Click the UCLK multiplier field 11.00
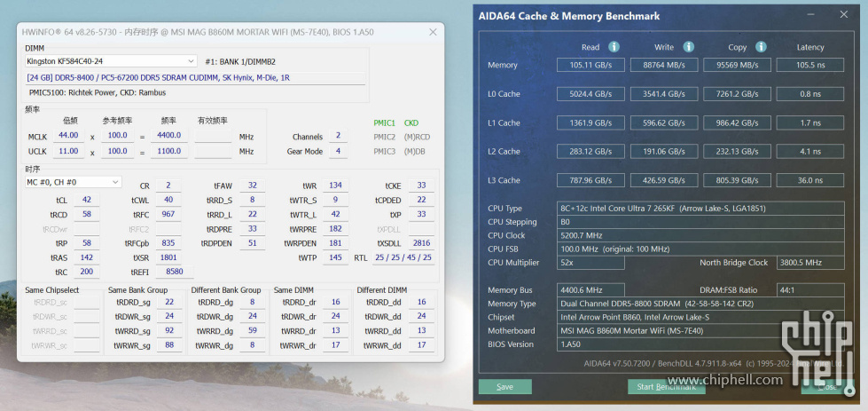Viewport: 868px width, 411px height. pos(68,151)
